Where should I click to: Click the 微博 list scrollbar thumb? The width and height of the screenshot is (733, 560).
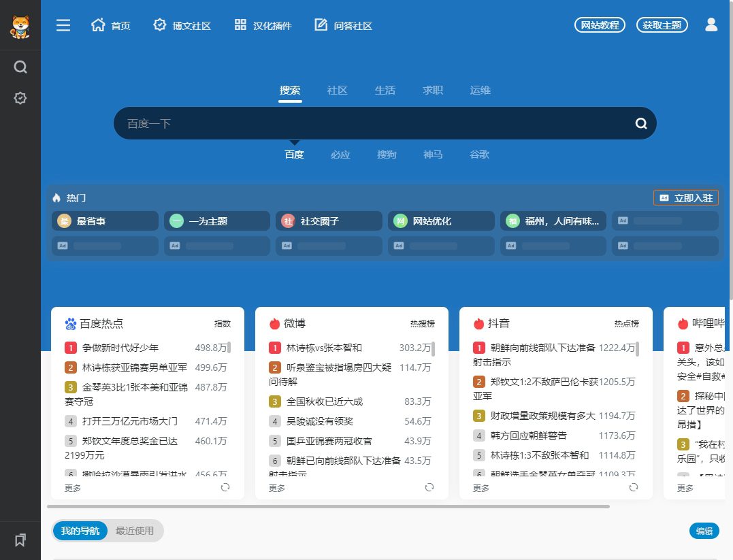(434, 348)
